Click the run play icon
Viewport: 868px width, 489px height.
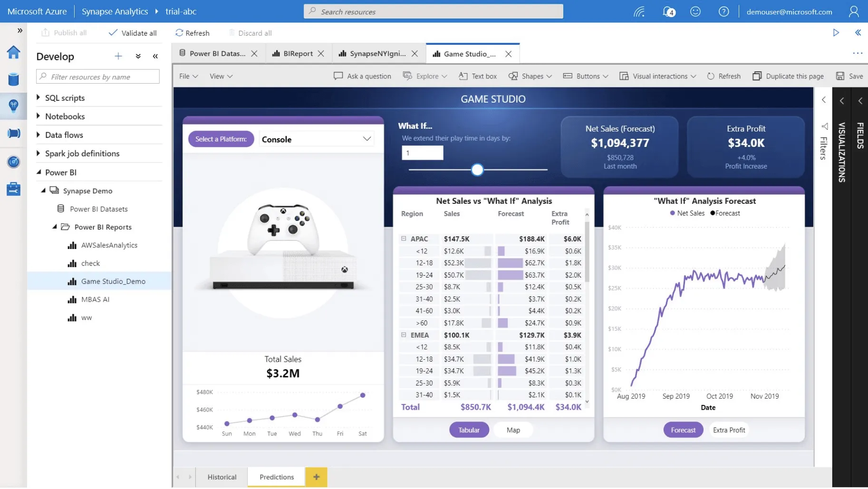[x=836, y=33]
